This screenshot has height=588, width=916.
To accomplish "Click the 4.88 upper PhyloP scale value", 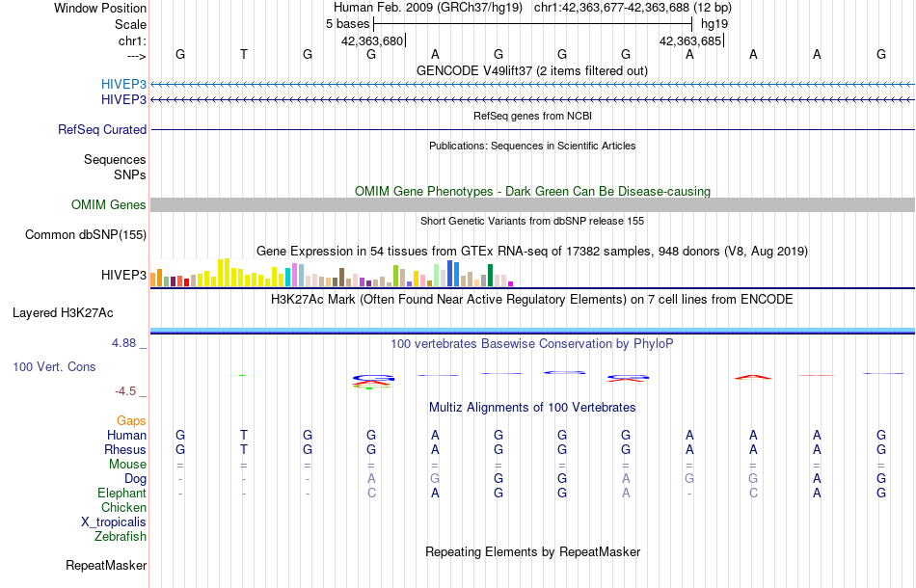I will pos(123,343).
